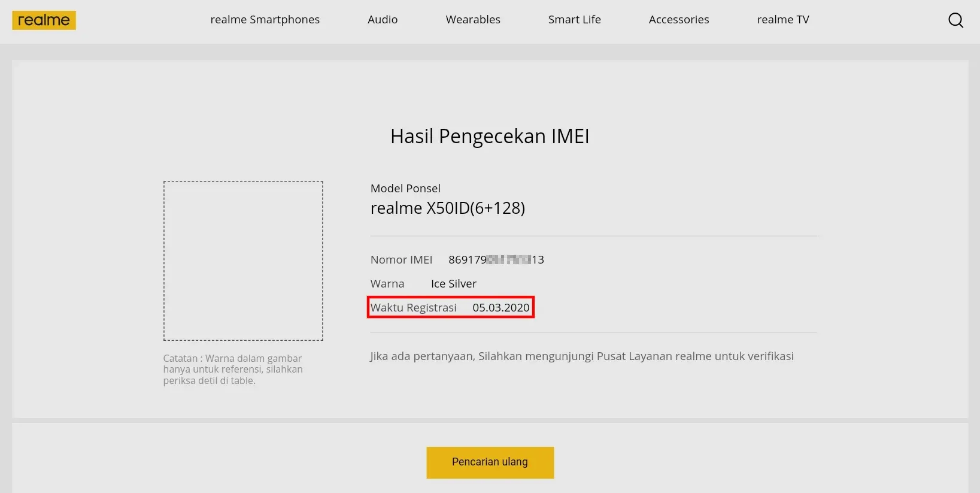
Task: Select registration date 05.03.2020
Action: [501, 308]
